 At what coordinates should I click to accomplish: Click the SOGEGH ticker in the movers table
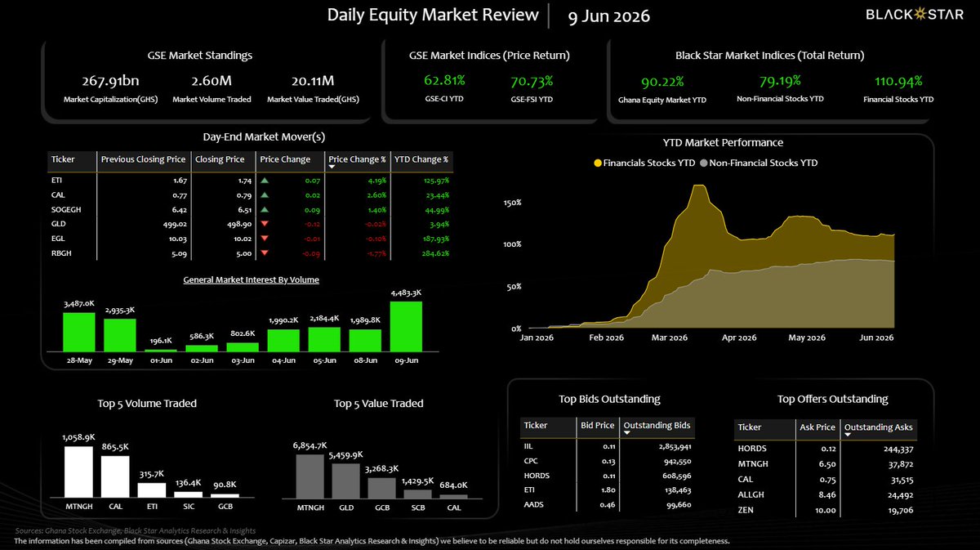coord(65,209)
